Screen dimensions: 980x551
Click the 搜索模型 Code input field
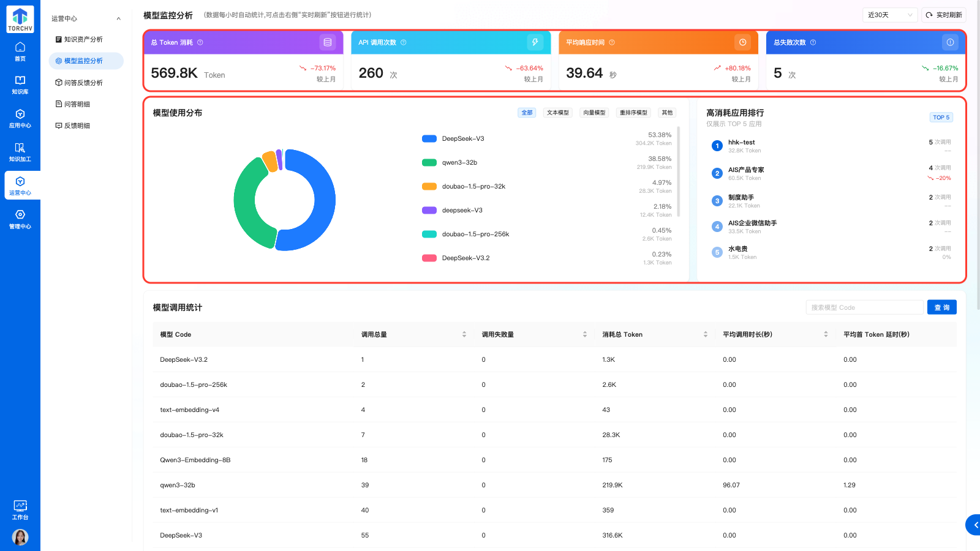tap(864, 307)
